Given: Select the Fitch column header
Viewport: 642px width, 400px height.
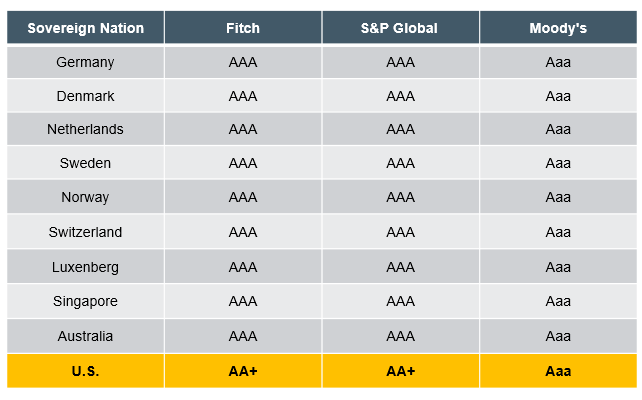Looking at the screenshot, I should click(x=243, y=28).
